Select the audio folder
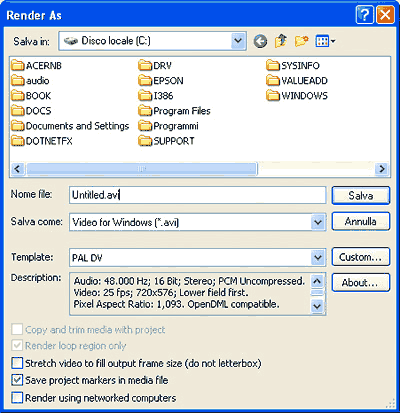 (30, 81)
